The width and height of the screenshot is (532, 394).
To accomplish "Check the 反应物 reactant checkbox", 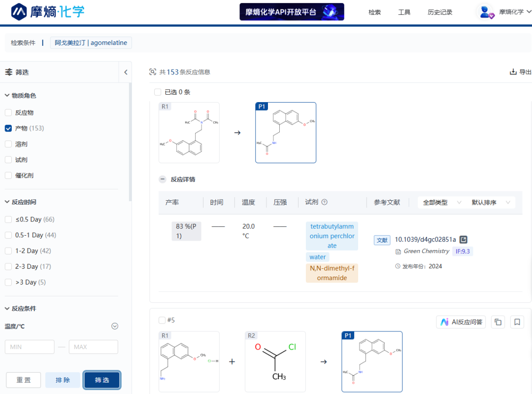I will 8,112.
